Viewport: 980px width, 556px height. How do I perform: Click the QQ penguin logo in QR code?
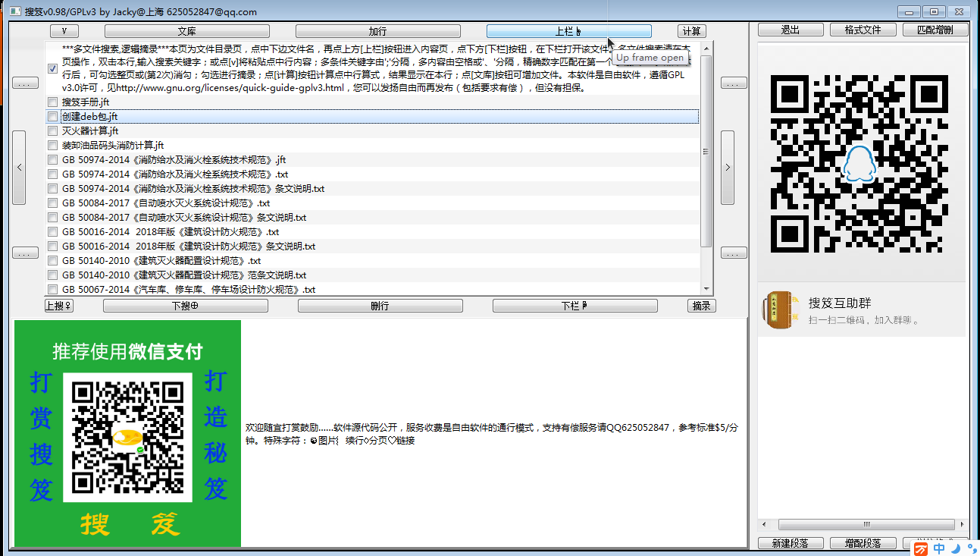tap(859, 165)
